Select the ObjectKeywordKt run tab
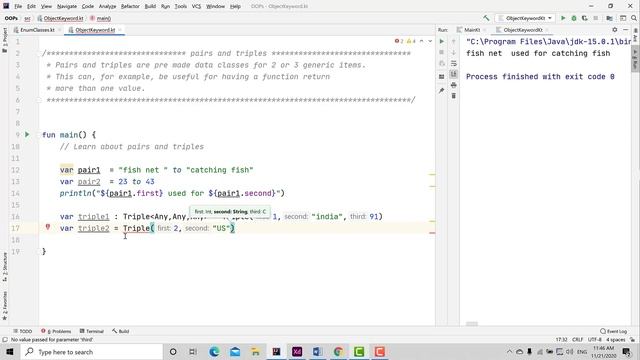640x360 pixels. (523, 30)
